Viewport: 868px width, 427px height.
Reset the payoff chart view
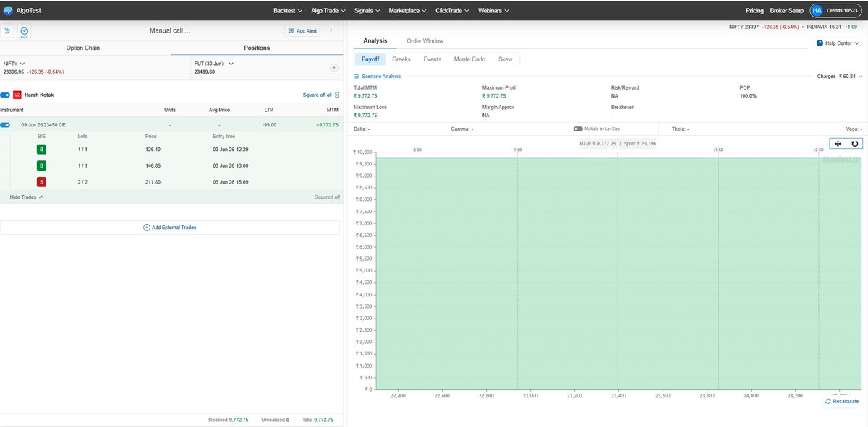[854, 143]
